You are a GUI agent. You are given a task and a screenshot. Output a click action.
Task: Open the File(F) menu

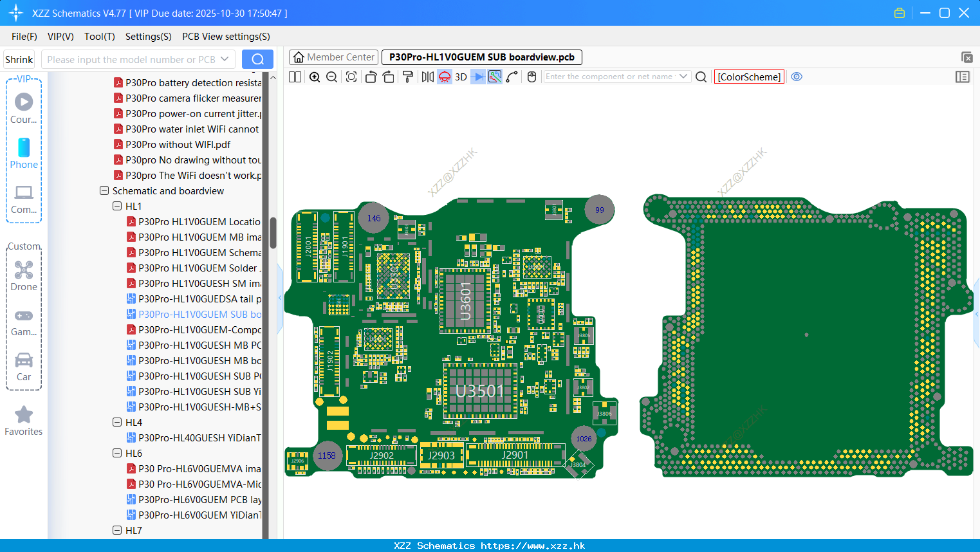(x=24, y=37)
